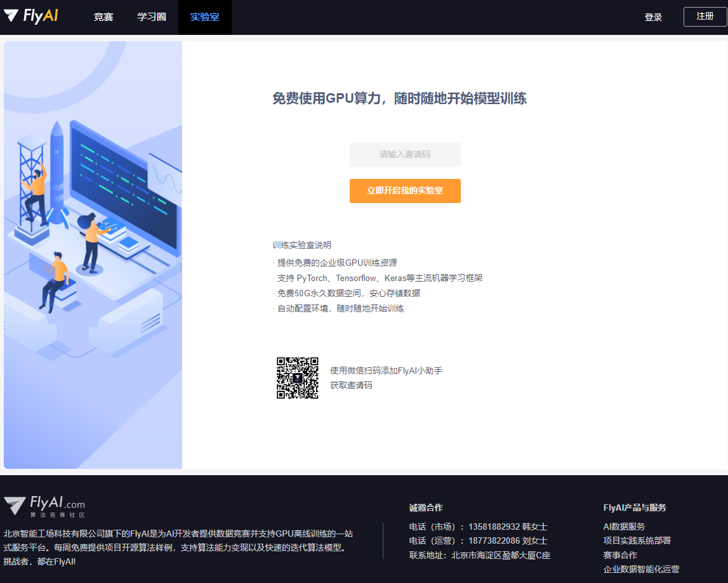Image resolution: width=728 pixels, height=583 pixels.
Task: Click the 使用微信扫码添加FlyAI小助手 text
Action: pos(386,370)
